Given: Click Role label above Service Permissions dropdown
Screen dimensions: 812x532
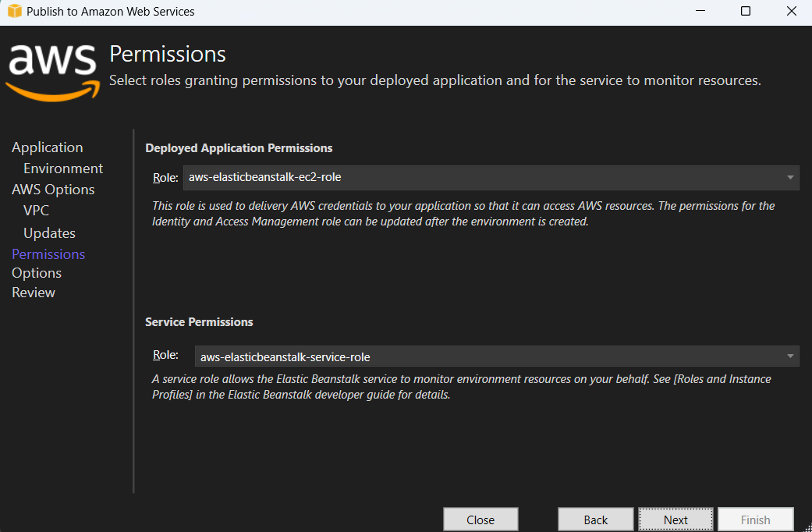Looking at the screenshot, I should click(165, 355).
